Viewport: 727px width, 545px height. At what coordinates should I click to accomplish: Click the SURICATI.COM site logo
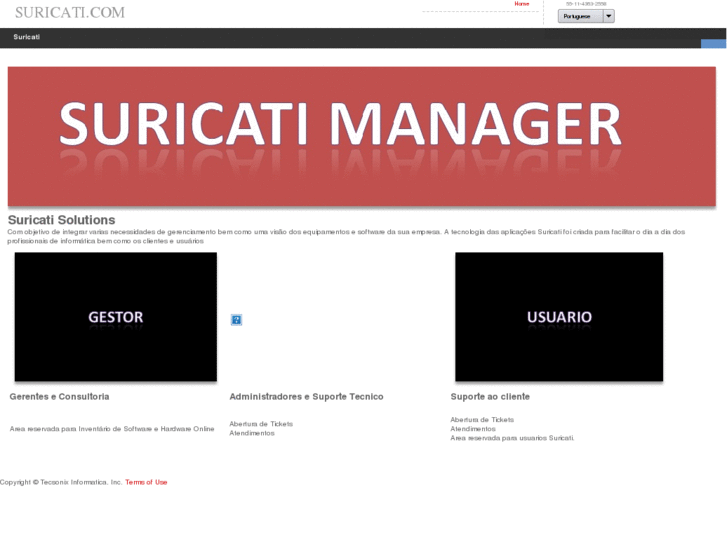(70, 13)
